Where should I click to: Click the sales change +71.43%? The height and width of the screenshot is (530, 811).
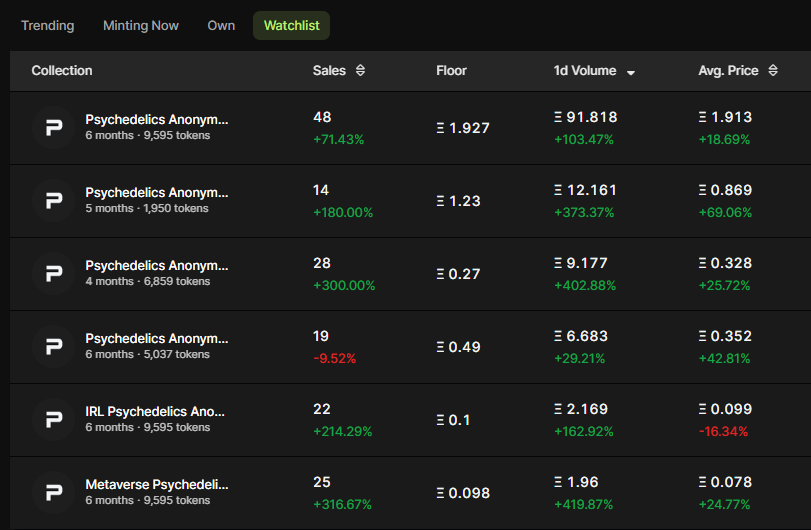click(x=338, y=140)
